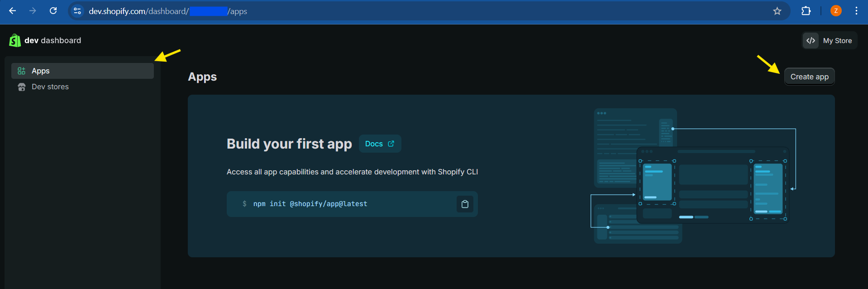Image resolution: width=868 pixels, height=289 pixels.
Task: Open Dev stores in the sidebar
Action: [50, 87]
